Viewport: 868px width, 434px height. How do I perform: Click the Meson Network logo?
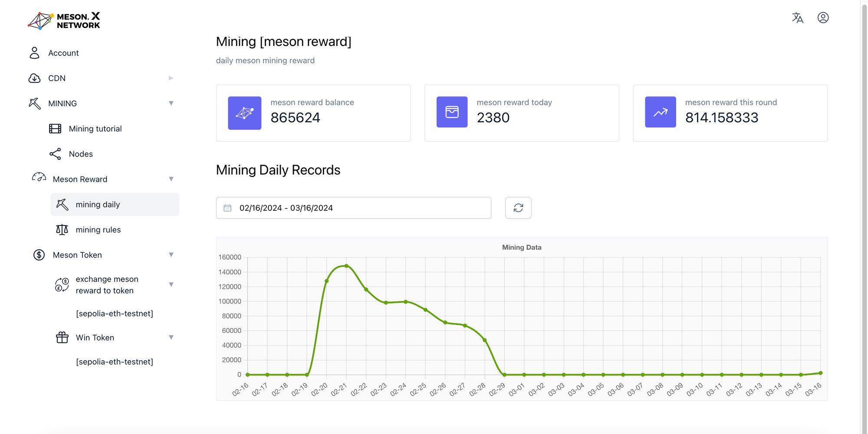tap(64, 21)
